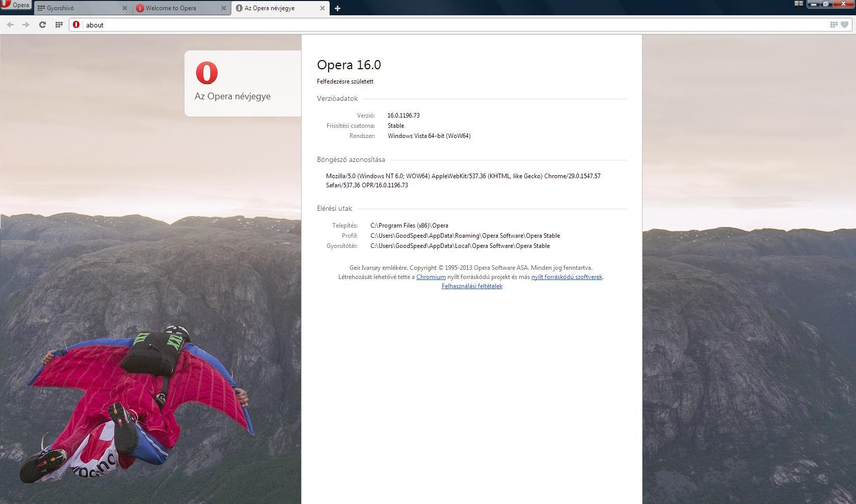Click the Welcome to Opera tab's red favicon
Screen dimensions: 856x504
click(140, 8)
